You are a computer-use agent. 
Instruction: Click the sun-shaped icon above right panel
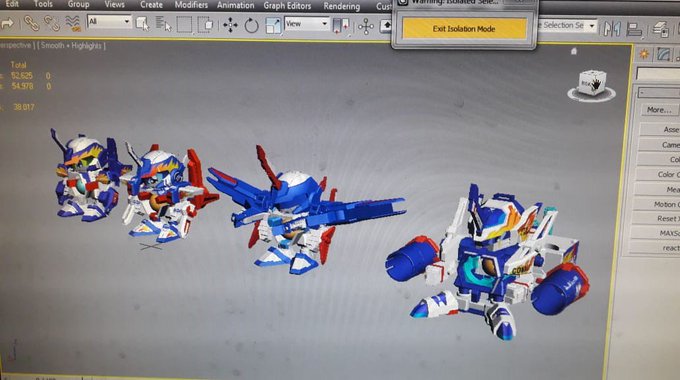pyautogui.click(x=644, y=54)
